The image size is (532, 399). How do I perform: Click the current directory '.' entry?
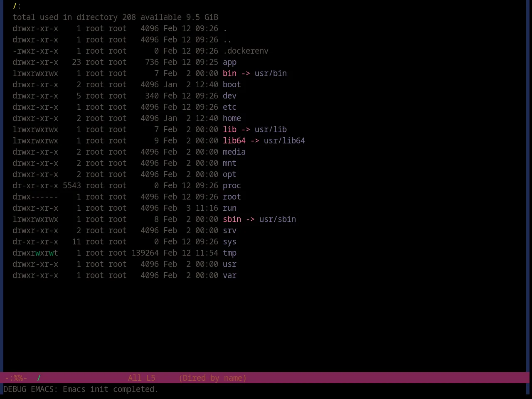[225, 29]
